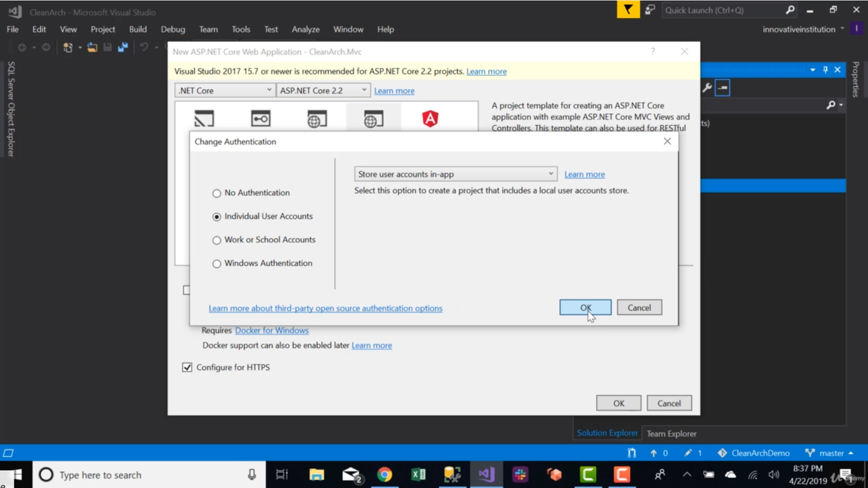This screenshot has height=488, width=868.
Task: Click OK in the New ASP.NET Core dialog
Action: click(618, 403)
